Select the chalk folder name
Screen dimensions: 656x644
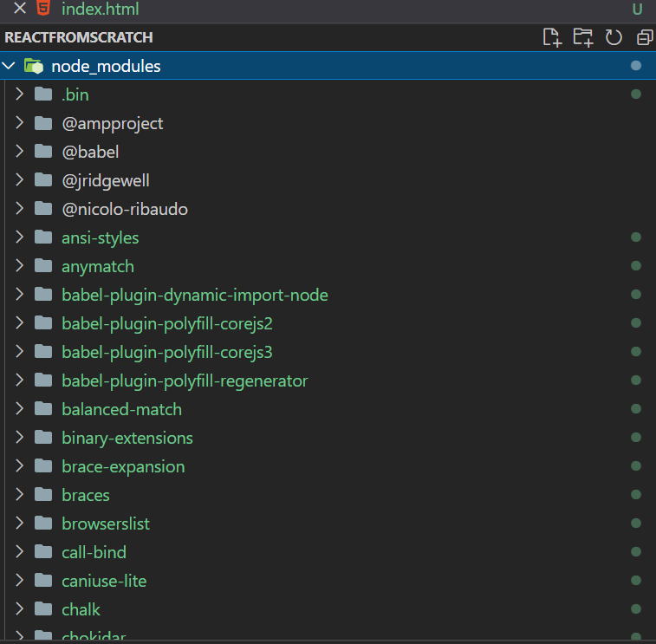coord(81,609)
